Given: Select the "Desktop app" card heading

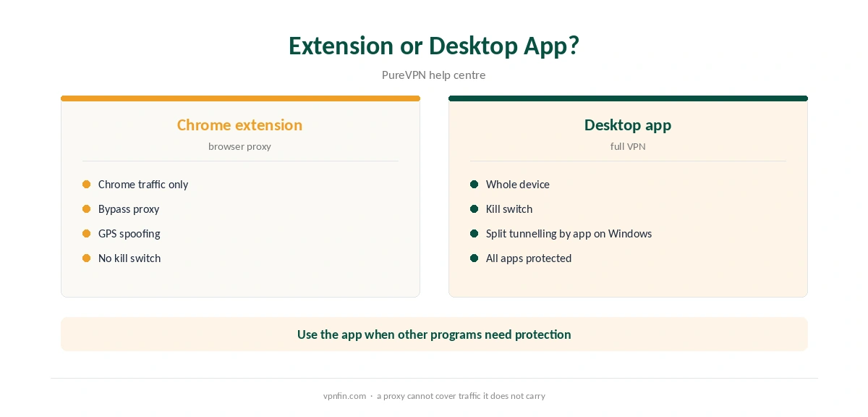Looking at the screenshot, I should (x=628, y=125).
